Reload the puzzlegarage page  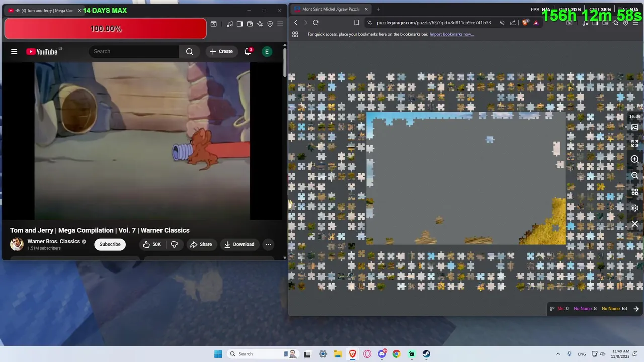click(316, 23)
